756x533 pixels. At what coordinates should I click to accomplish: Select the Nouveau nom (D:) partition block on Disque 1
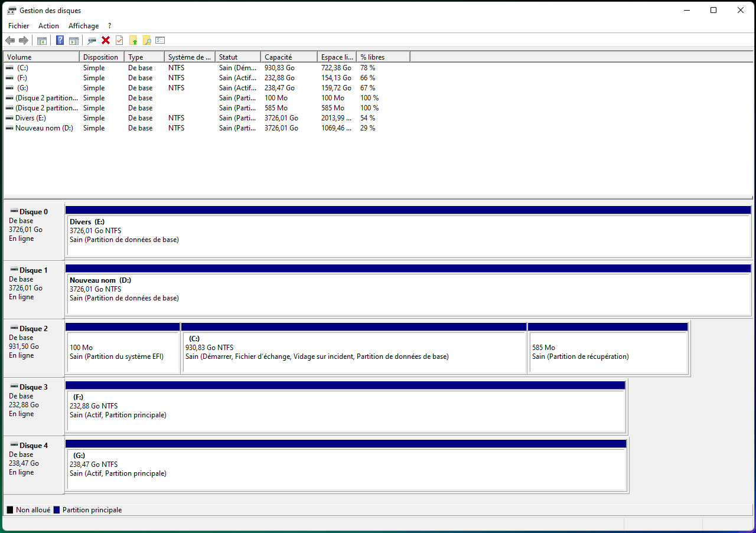[408, 290]
